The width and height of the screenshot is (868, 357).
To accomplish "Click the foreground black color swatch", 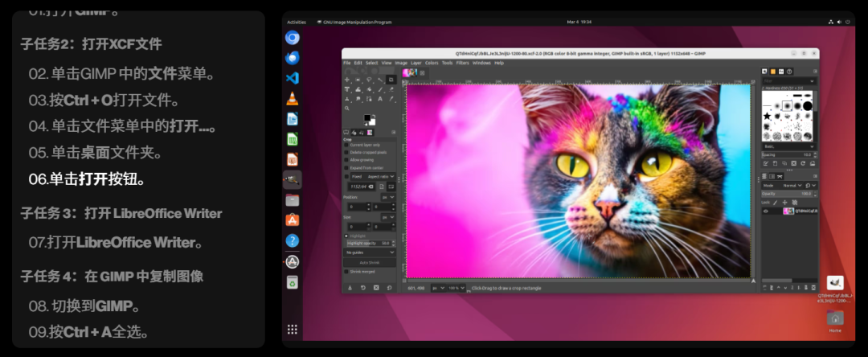I will (367, 118).
